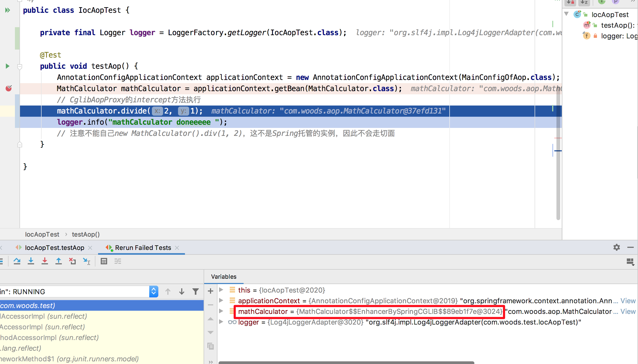Run testAop from the gutter arrow
The height and width of the screenshot is (364, 638).
[x=7, y=66]
